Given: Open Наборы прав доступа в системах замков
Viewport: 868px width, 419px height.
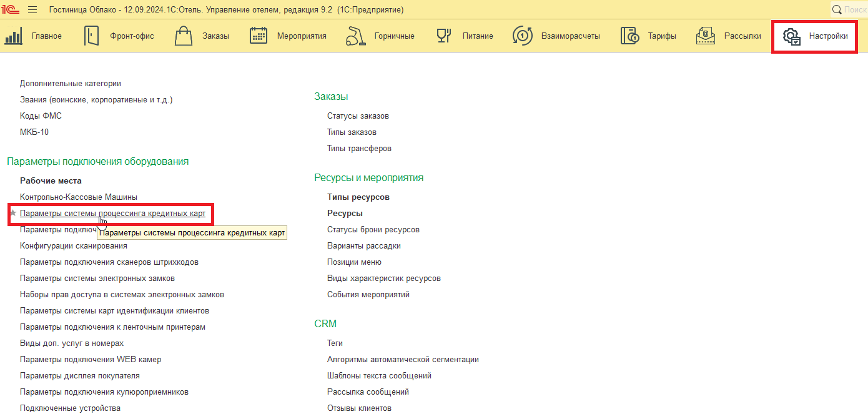Looking at the screenshot, I should (x=122, y=294).
